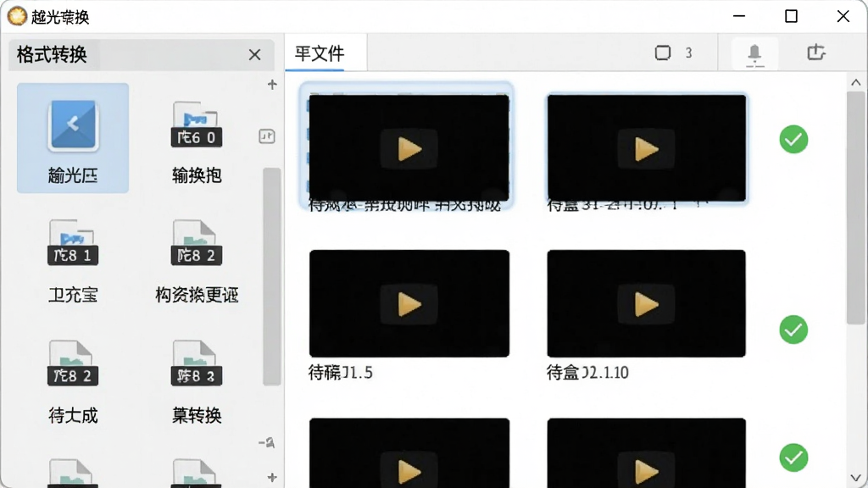Toggle the green checkmark on the second row

793,330
